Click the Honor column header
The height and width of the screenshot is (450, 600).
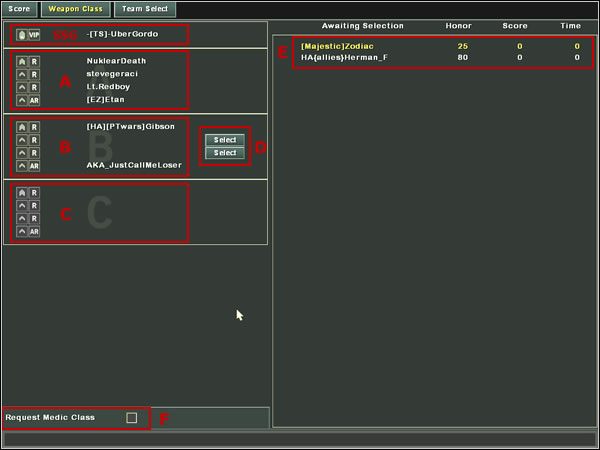pyautogui.click(x=458, y=26)
